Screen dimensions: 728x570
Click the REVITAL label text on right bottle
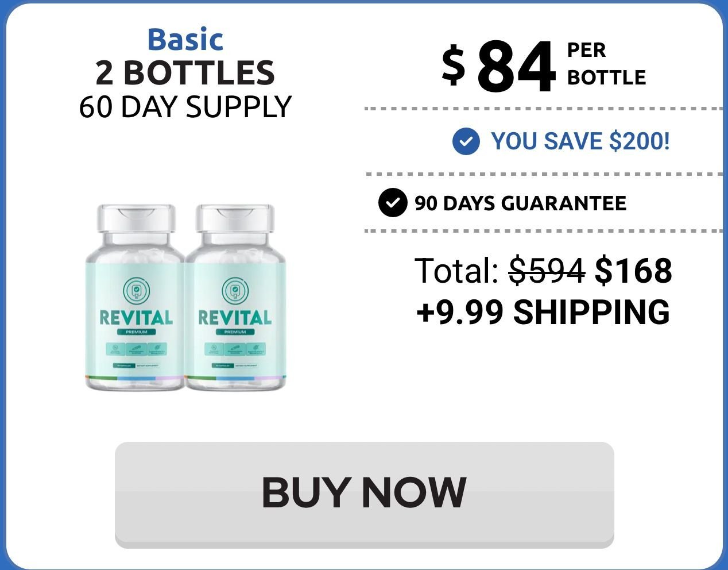click(235, 318)
